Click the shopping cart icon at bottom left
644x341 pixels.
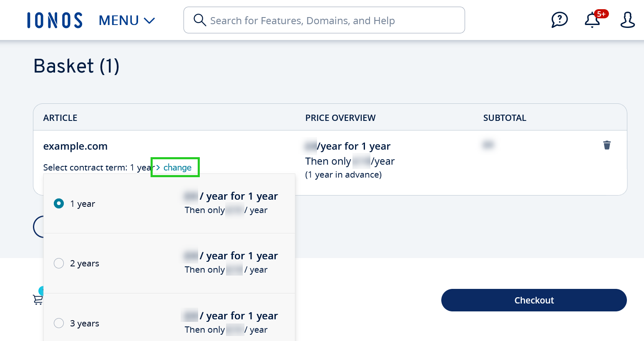click(x=38, y=299)
